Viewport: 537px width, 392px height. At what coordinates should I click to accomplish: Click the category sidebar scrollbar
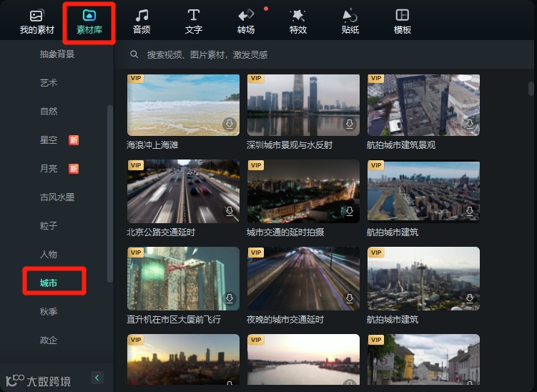(110, 194)
